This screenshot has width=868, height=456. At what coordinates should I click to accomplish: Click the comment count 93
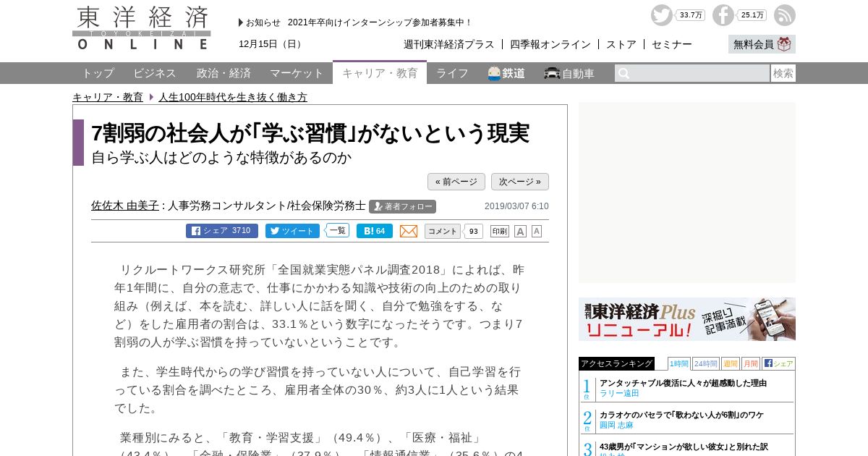click(473, 232)
